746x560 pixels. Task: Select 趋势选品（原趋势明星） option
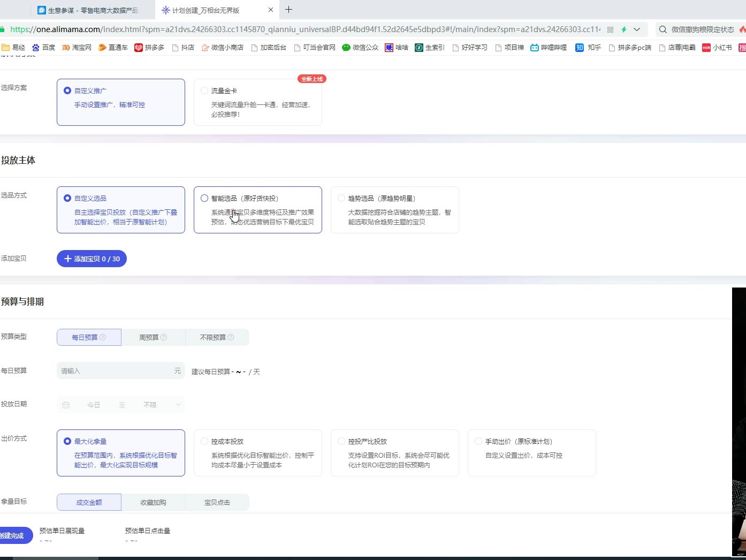click(x=395, y=210)
